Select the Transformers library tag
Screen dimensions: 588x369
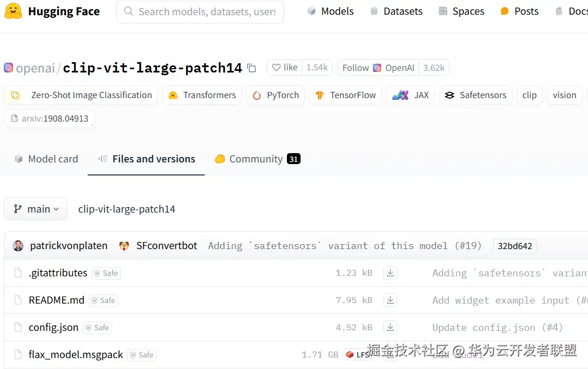[x=202, y=95]
